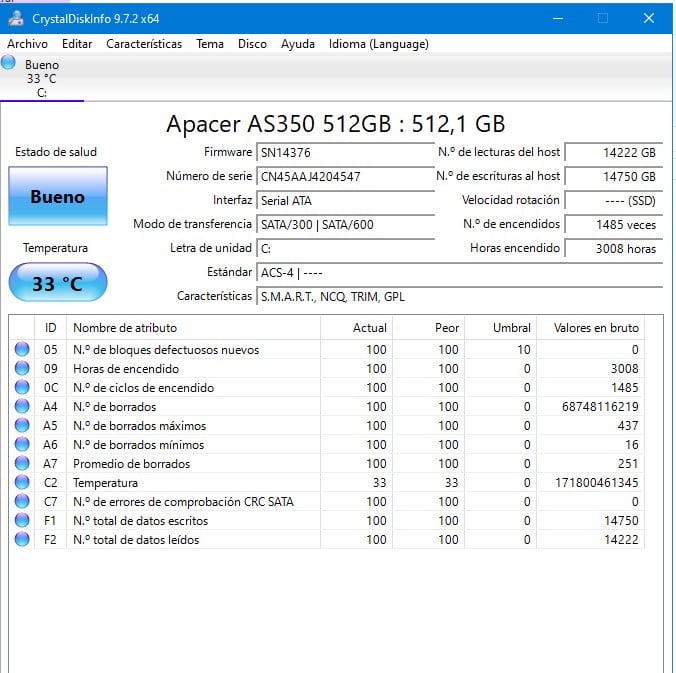Click the 33 °C temperature button
This screenshot has height=673, width=676.
58,283
